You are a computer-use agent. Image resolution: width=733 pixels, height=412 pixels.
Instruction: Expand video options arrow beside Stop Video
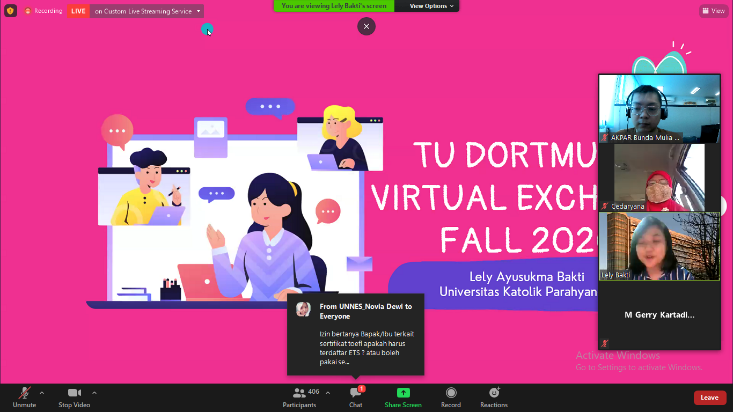pyautogui.click(x=94, y=393)
